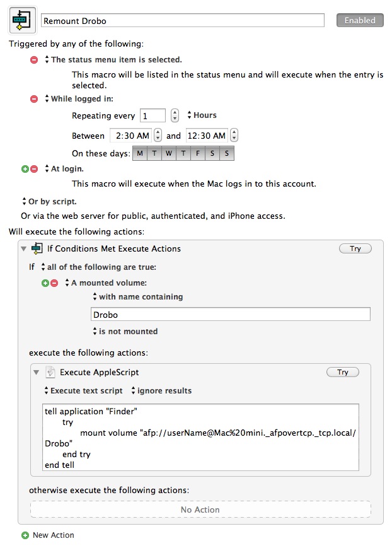Collapse the If Conditions Met action
The image size is (392, 553).
click(23, 248)
